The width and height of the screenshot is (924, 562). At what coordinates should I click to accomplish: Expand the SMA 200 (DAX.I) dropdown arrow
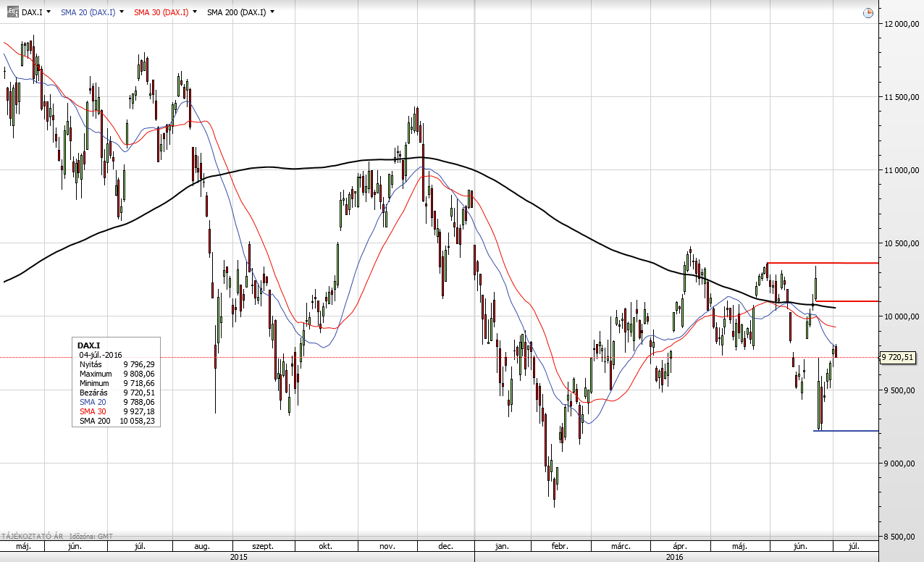pyautogui.click(x=272, y=12)
